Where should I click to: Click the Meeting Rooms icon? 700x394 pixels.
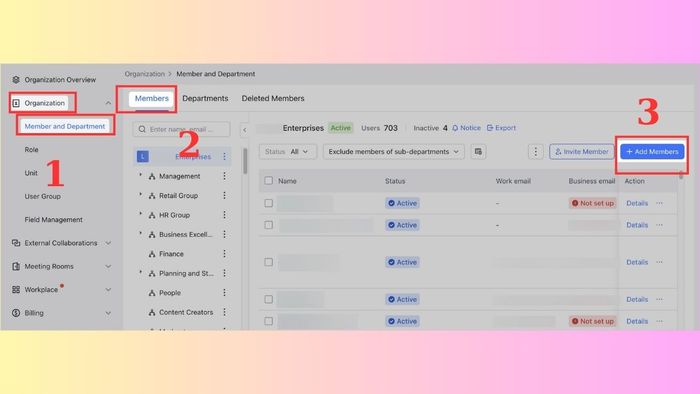16,266
